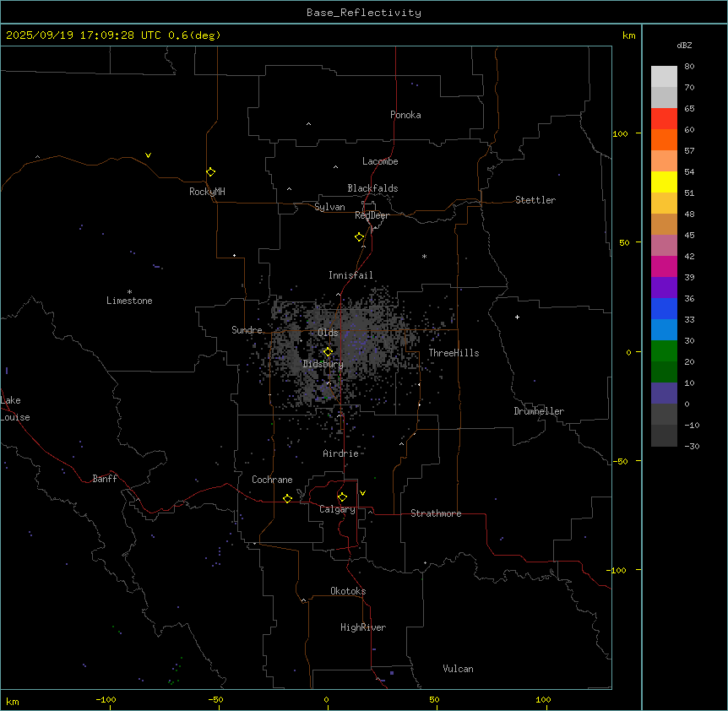Select the light gray 70–80 dBZ legend swatch
The width and height of the screenshot is (728, 711).
click(664, 76)
